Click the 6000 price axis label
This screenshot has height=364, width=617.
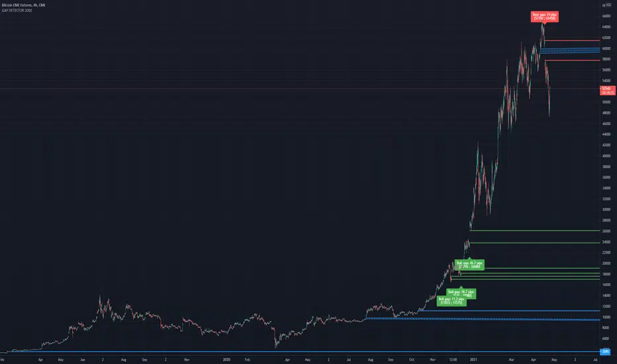coord(605,338)
